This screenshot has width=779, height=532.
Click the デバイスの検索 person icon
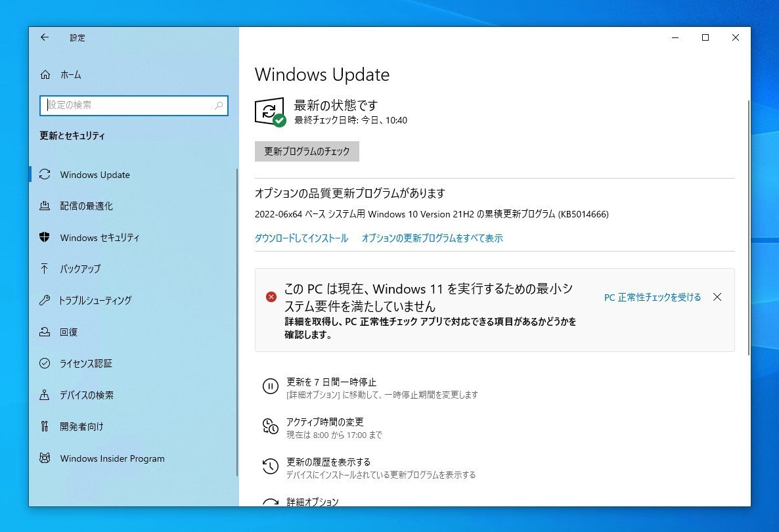coord(45,395)
